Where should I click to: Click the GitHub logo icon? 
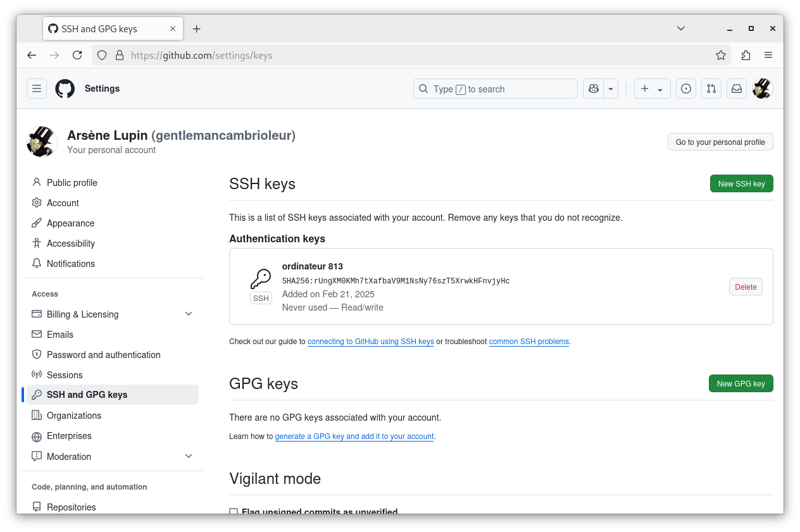tap(65, 89)
